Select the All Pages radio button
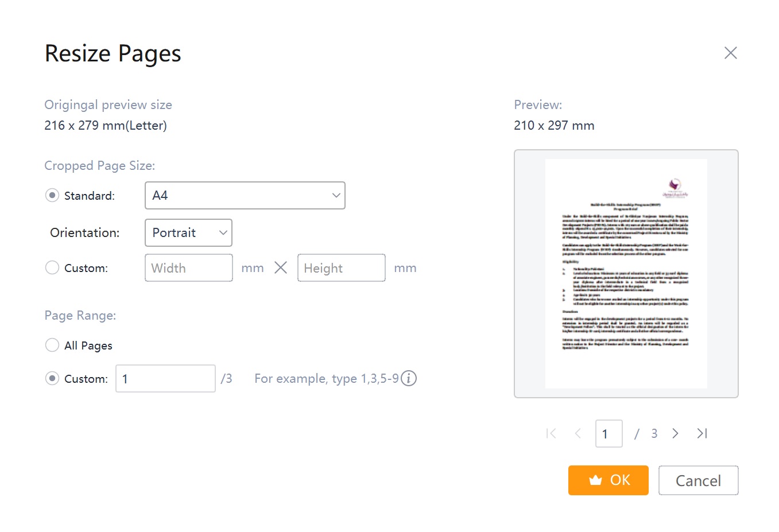Screen dimensions: 779x532 pyautogui.click(x=52, y=345)
